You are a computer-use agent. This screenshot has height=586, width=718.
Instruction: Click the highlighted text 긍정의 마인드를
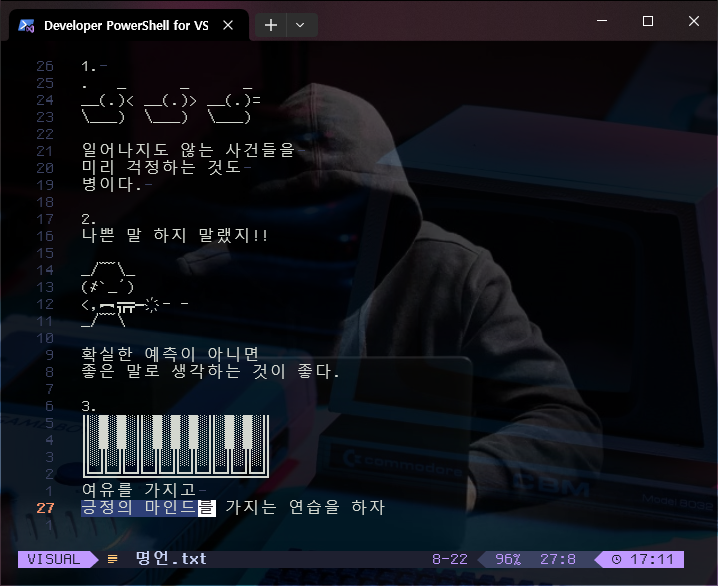click(148, 508)
